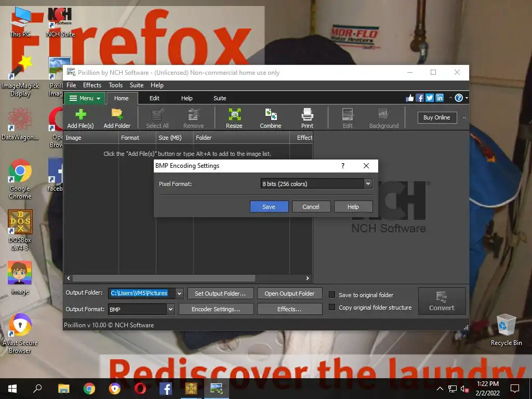The width and height of the screenshot is (532, 399).
Task: Show hidden system tray icons
Action: 440,389
